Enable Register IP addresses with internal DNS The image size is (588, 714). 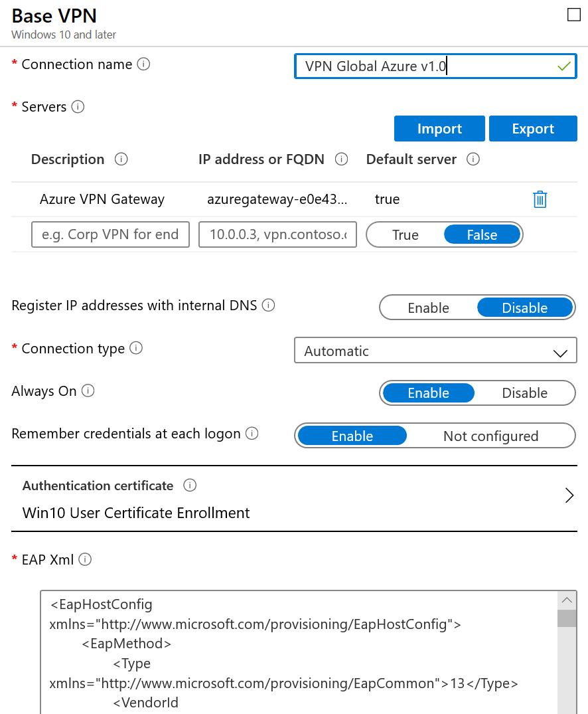tap(428, 308)
